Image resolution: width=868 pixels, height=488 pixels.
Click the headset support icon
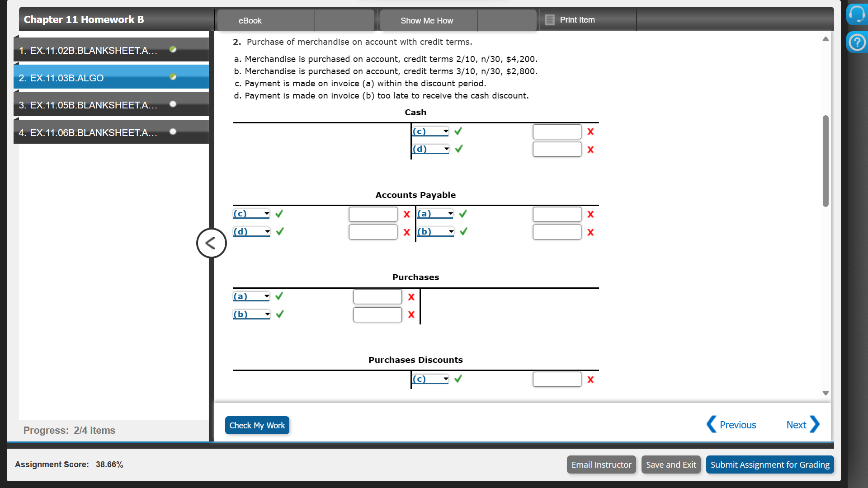(x=856, y=14)
